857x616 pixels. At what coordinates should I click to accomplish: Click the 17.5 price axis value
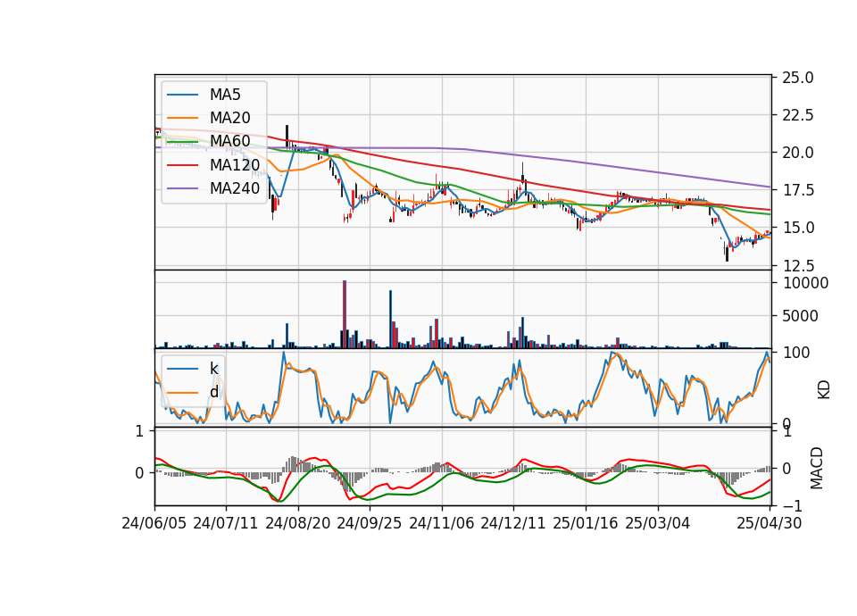click(x=798, y=190)
